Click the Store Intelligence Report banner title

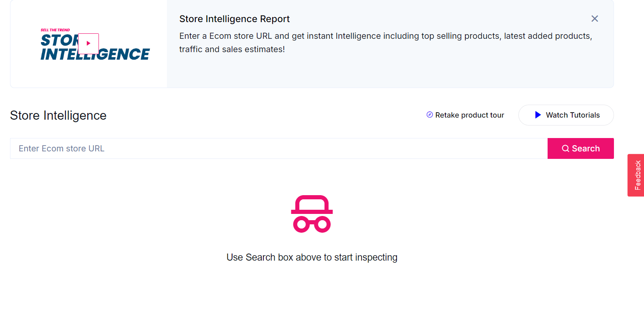[x=235, y=19]
